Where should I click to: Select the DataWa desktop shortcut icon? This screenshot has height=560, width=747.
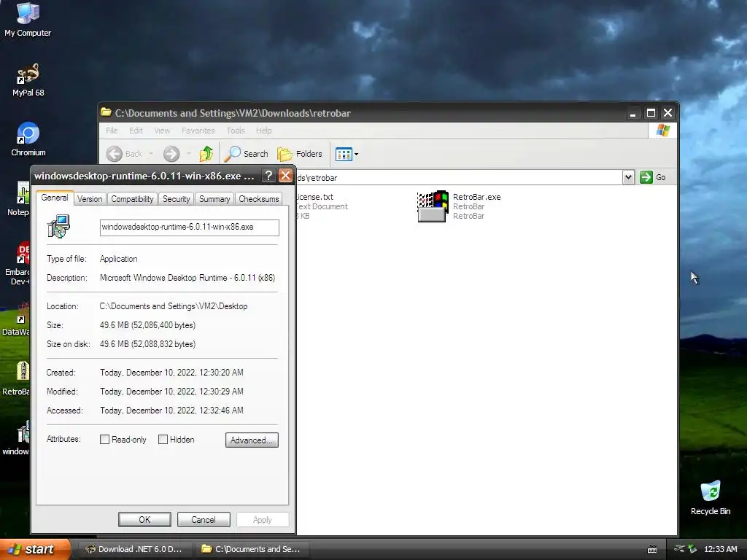click(x=23, y=312)
